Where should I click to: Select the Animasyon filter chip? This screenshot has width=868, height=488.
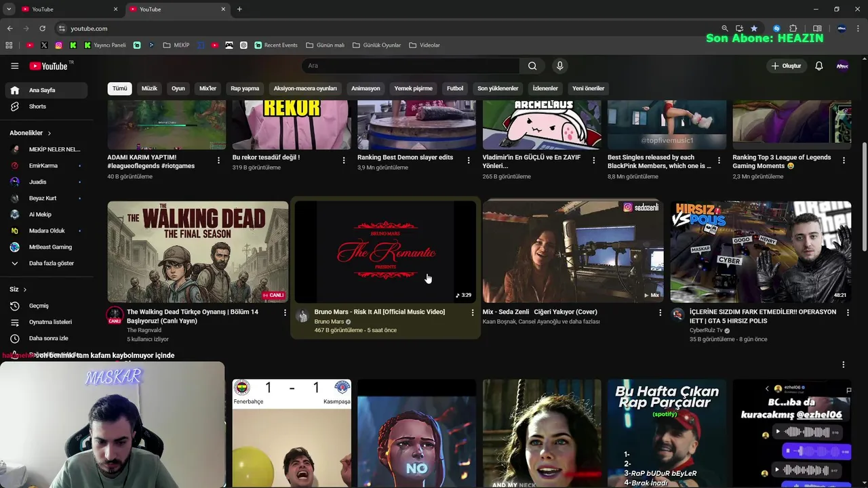coord(366,88)
